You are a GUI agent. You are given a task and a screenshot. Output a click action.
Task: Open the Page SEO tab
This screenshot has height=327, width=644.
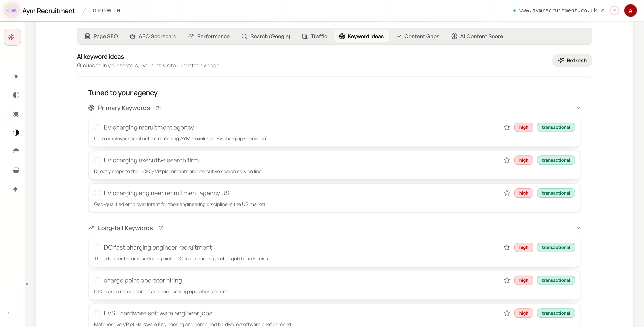pyautogui.click(x=101, y=36)
